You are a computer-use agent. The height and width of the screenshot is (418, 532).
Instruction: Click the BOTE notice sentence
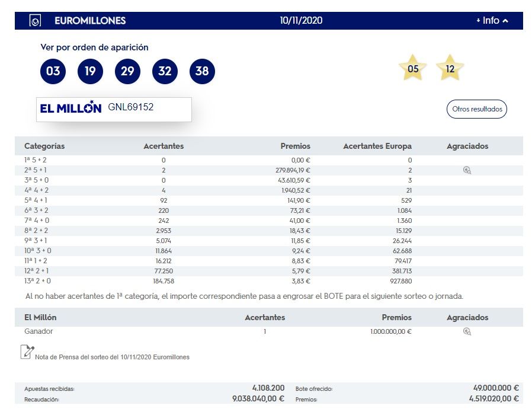[x=244, y=296]
